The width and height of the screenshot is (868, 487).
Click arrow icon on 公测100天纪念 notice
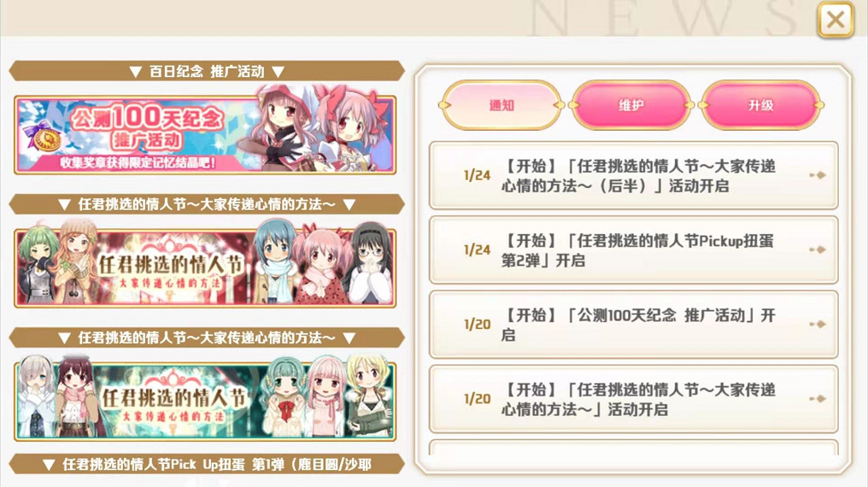pos(818,324)
